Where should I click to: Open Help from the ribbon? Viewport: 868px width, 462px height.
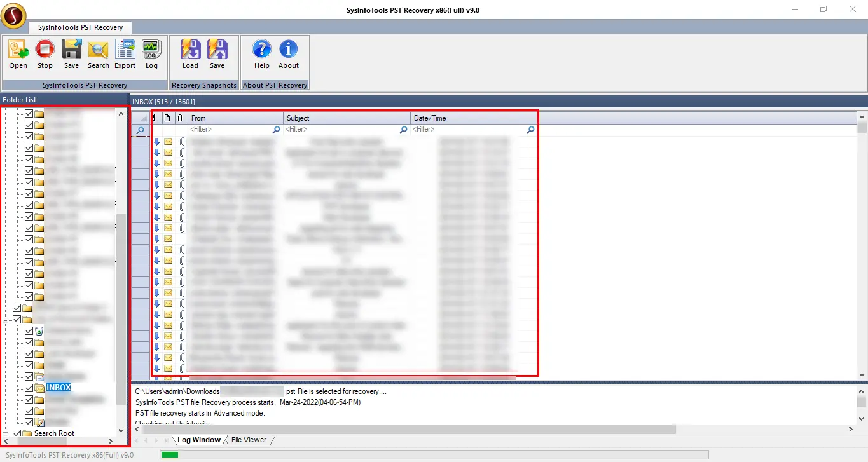pos(262,50)
